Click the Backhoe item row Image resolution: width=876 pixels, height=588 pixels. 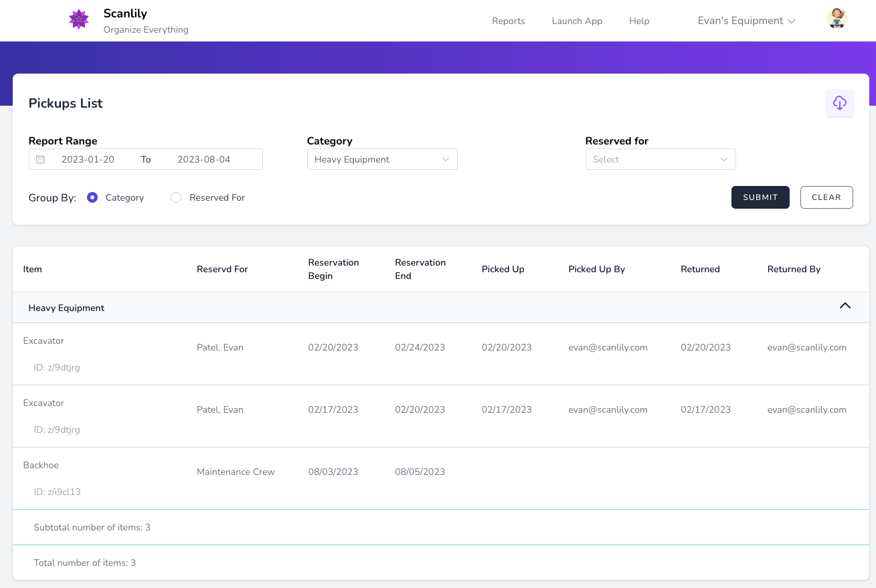point(41,465)
